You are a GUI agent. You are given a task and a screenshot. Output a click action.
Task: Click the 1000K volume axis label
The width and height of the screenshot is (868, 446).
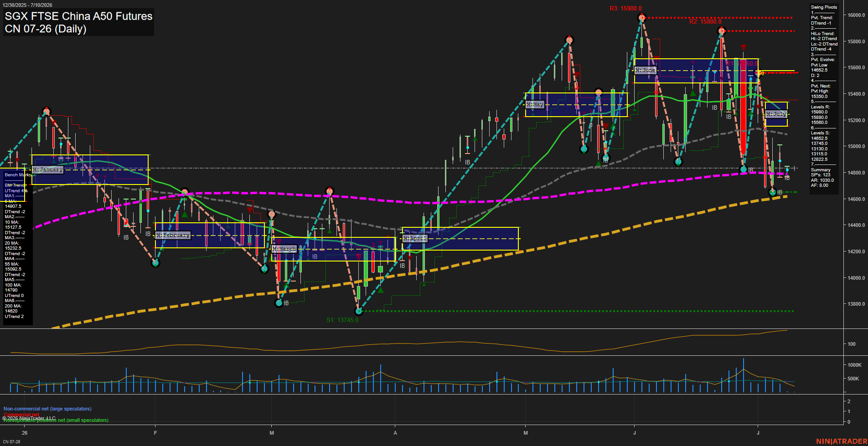pos(855,365)
